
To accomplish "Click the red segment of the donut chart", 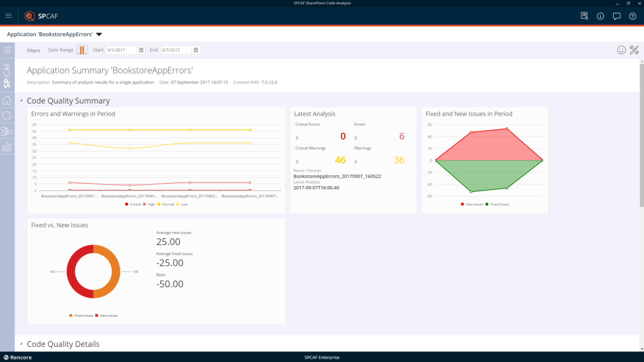I will tap(72, 271).
